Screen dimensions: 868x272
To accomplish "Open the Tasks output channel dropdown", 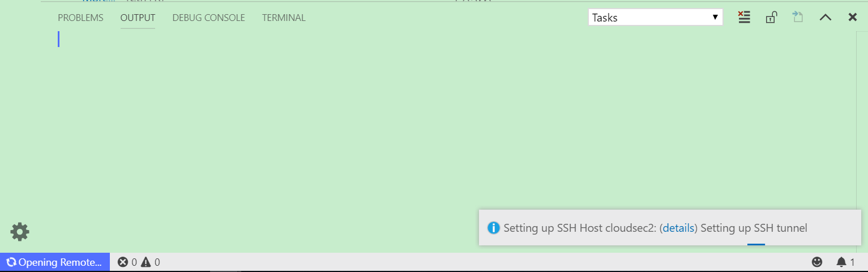I will 656,18.
